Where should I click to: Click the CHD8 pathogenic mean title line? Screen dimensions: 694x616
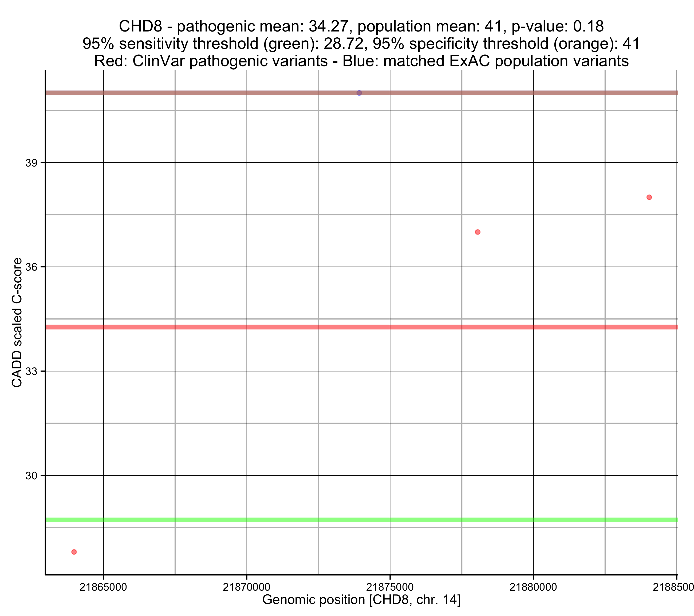tap(361, 26)
